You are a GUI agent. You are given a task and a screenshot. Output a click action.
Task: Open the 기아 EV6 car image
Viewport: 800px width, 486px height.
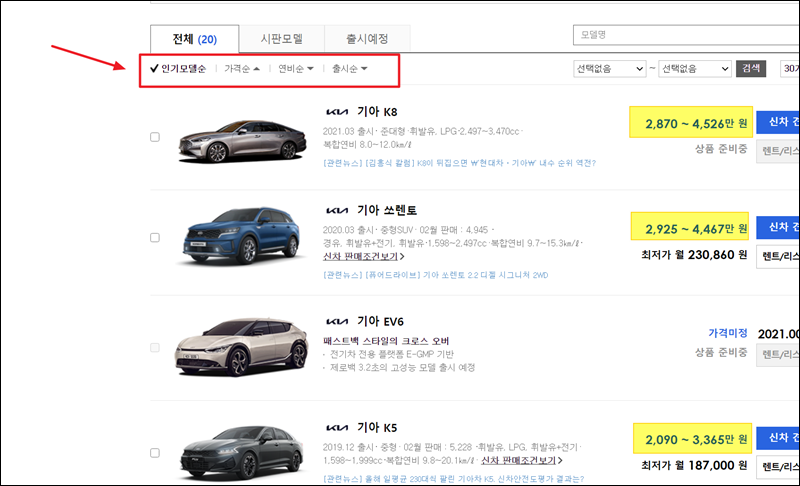242,347
